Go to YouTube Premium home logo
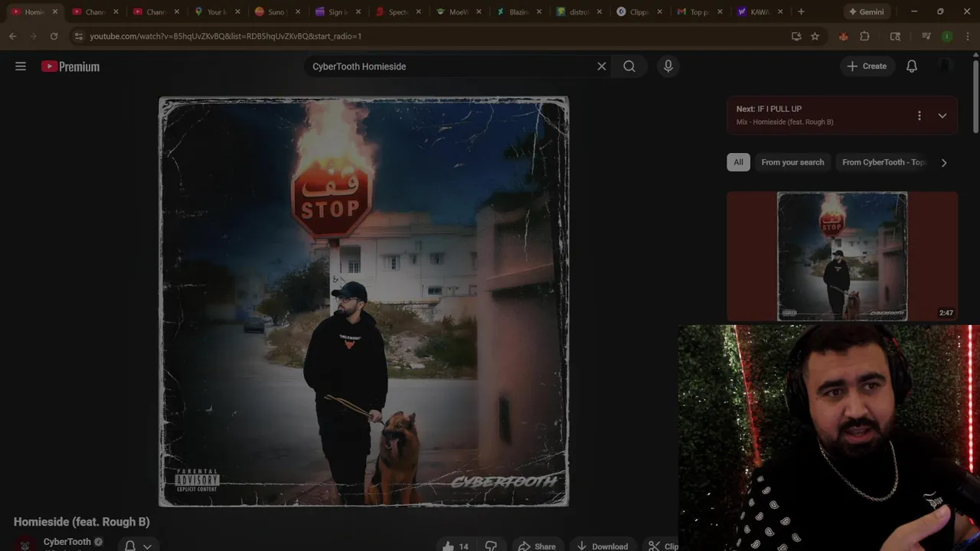The height and width of the screenshot is (551, 980). point(70,67)
